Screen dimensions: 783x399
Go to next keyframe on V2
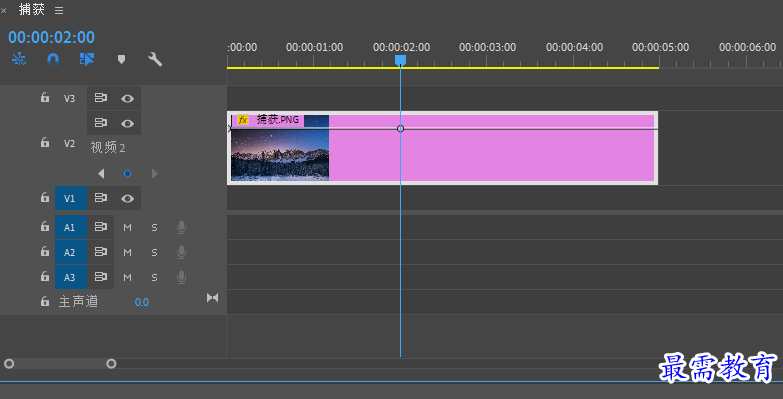click(x=155, y=174)
